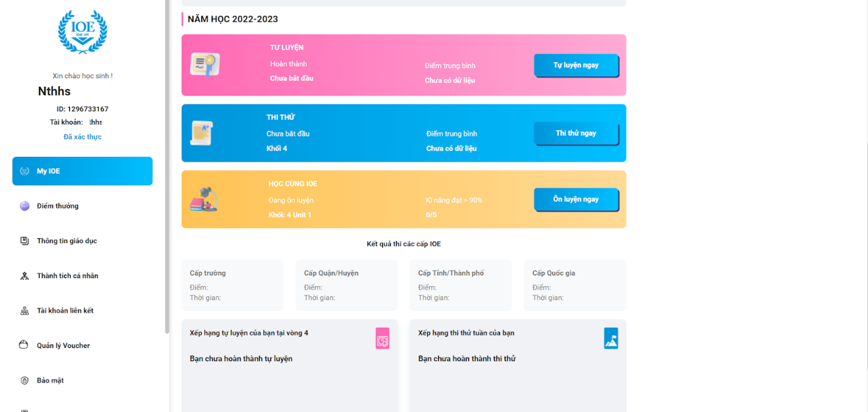Click Đang ôn luyện status text

pos(291,201)
